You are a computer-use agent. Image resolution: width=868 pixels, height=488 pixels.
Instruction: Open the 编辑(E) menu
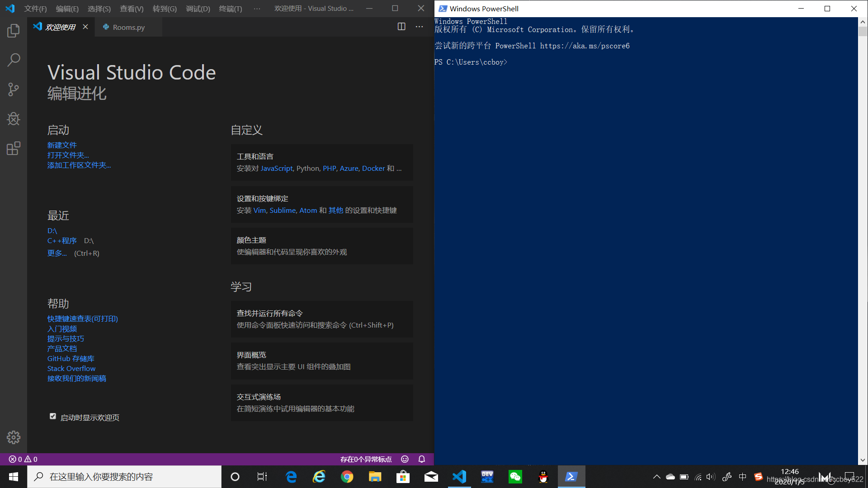(x=67, y=9)
